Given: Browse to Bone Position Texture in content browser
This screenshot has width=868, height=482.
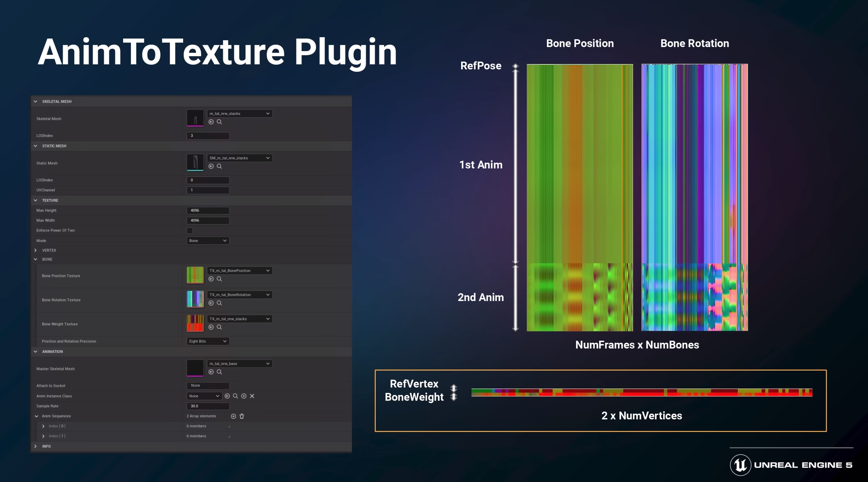Looking at the screenshot, I should coord(219,279).
